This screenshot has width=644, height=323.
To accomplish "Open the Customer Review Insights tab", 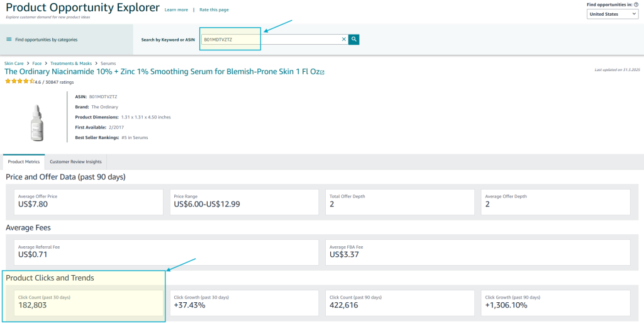I will (75, 162).
